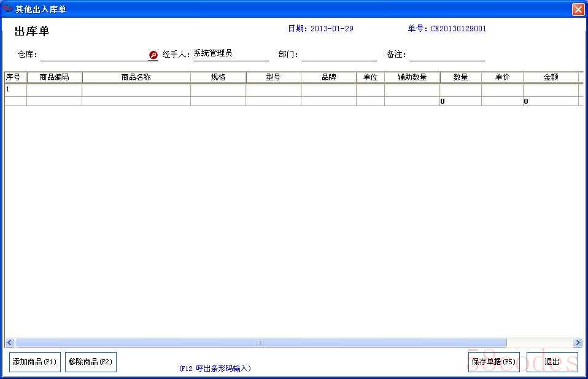The image size is (588, 379).
Task: Click the horizontal scrollbar right arrow
Action: point(578,342)
